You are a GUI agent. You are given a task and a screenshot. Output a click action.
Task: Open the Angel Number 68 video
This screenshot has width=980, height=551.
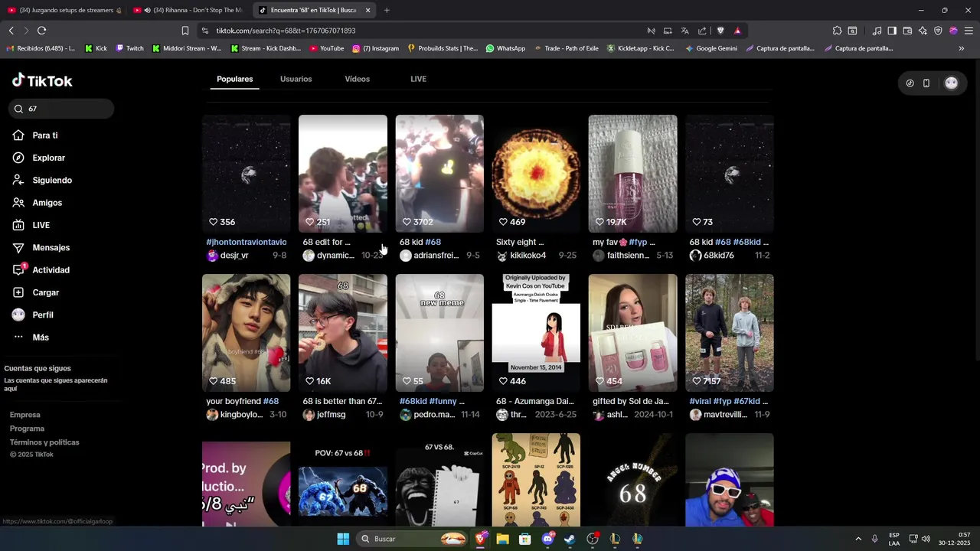[x=632, y=480]
